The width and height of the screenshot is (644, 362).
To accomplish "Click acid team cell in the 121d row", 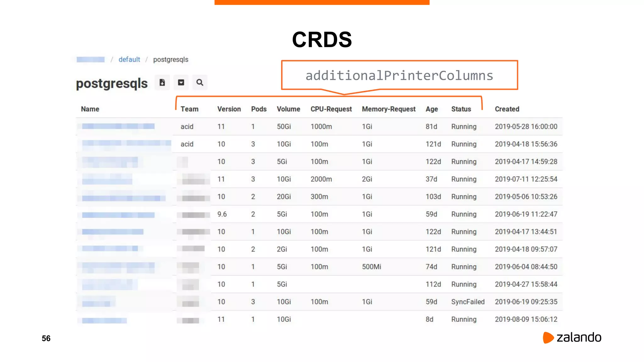I will coord(187,144).
